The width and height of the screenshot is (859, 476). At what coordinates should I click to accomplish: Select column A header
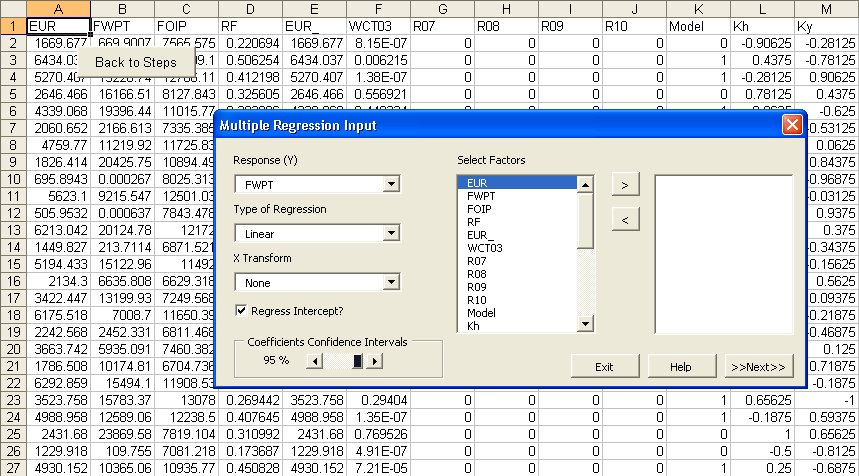point(58,9)
